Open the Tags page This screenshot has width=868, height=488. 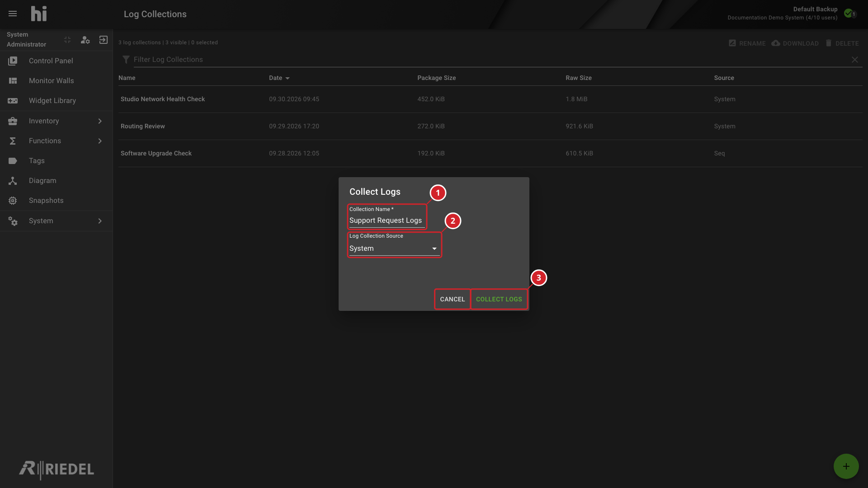tap(57, 161)
